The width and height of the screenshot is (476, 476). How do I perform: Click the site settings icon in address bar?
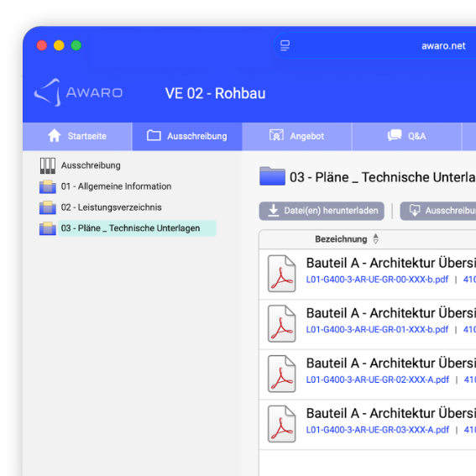[x=285, y=45]
